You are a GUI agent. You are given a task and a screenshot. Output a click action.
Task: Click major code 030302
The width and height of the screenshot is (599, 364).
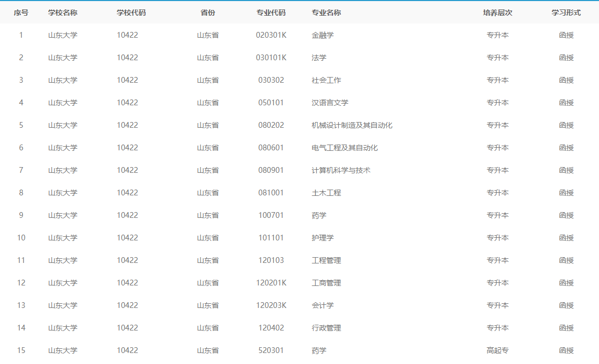271,80
